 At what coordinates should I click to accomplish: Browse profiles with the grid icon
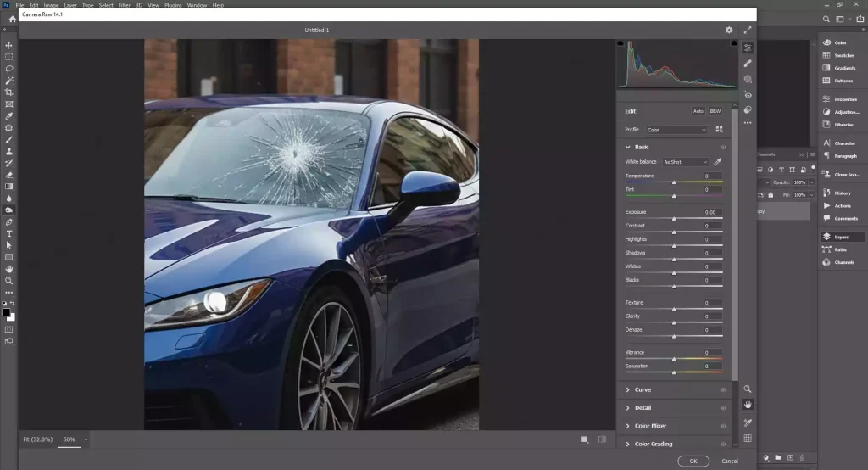tap(719, 130)
